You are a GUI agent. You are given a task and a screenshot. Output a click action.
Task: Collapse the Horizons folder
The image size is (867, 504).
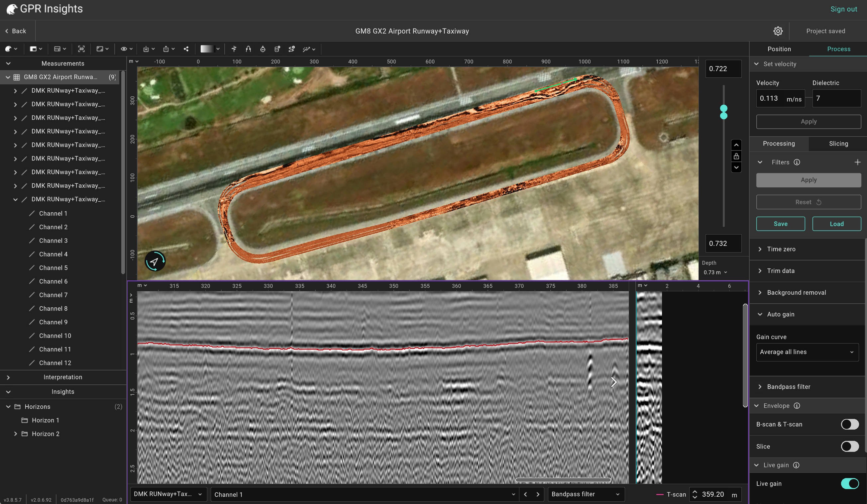(x=8, y=406)
